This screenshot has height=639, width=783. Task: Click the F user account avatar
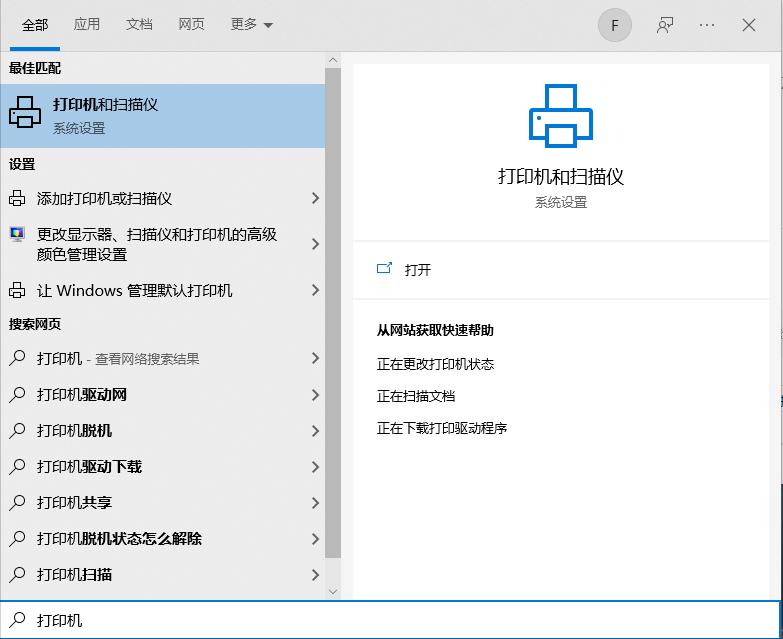click(x=615, y=25)
